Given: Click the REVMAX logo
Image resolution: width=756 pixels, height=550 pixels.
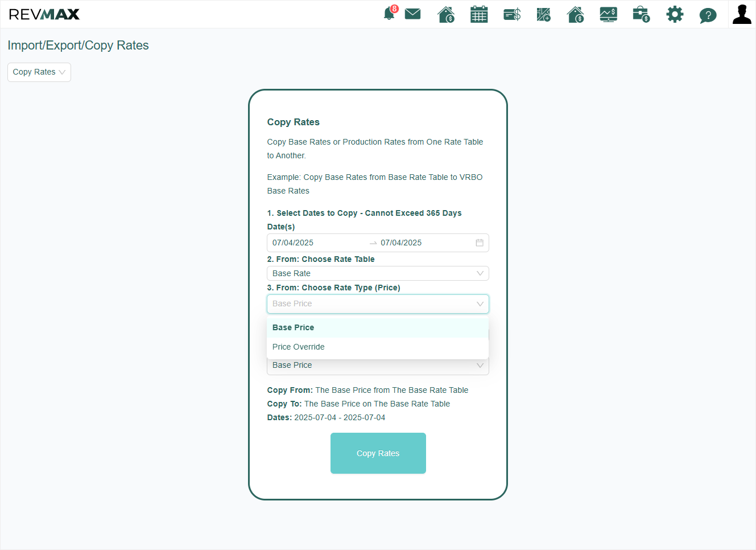Looking at the screenshot, I should (44, 14).
